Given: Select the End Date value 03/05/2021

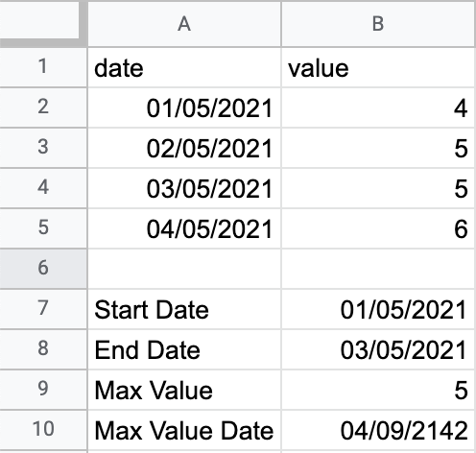Looking at the screenshot, I should [378, 349].
